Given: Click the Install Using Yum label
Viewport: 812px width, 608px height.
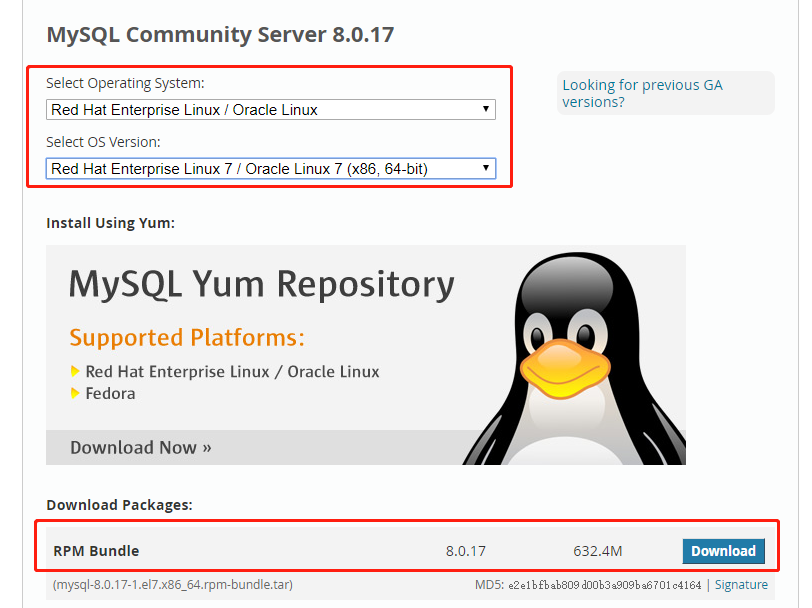Looking at the screenshot, I should (110, 223).
